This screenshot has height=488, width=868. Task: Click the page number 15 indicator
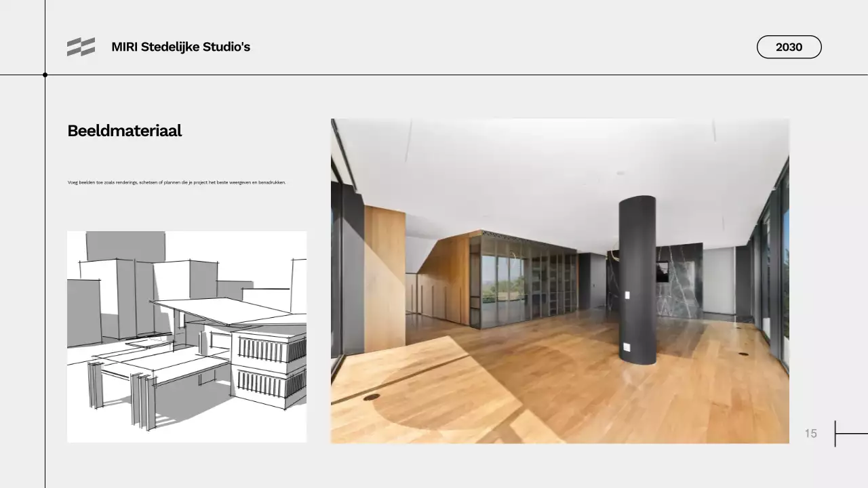coord(811,433)
